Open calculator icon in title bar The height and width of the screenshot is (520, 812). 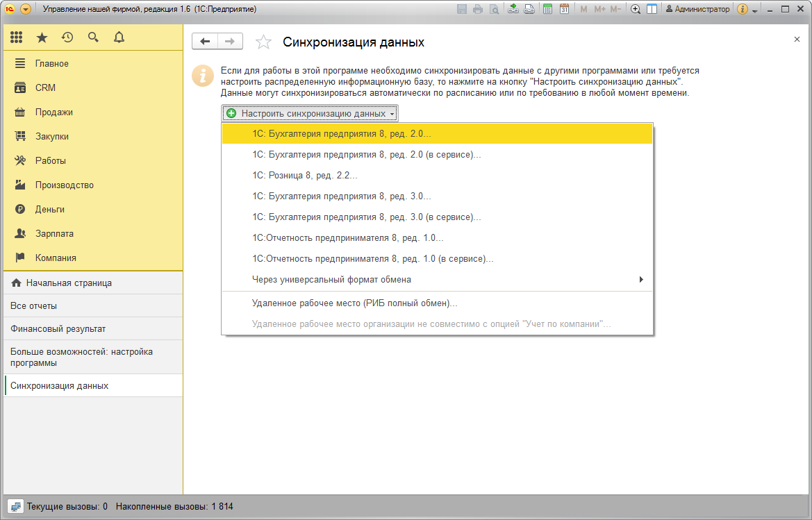point(547,9)
